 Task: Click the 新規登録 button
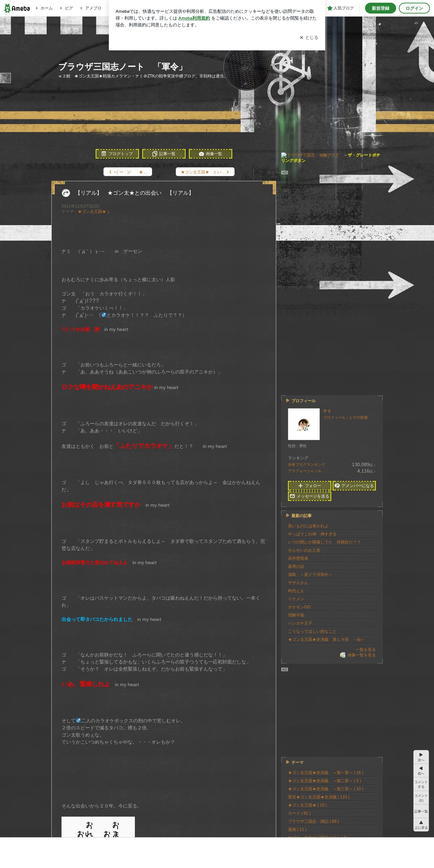point(381,8)
